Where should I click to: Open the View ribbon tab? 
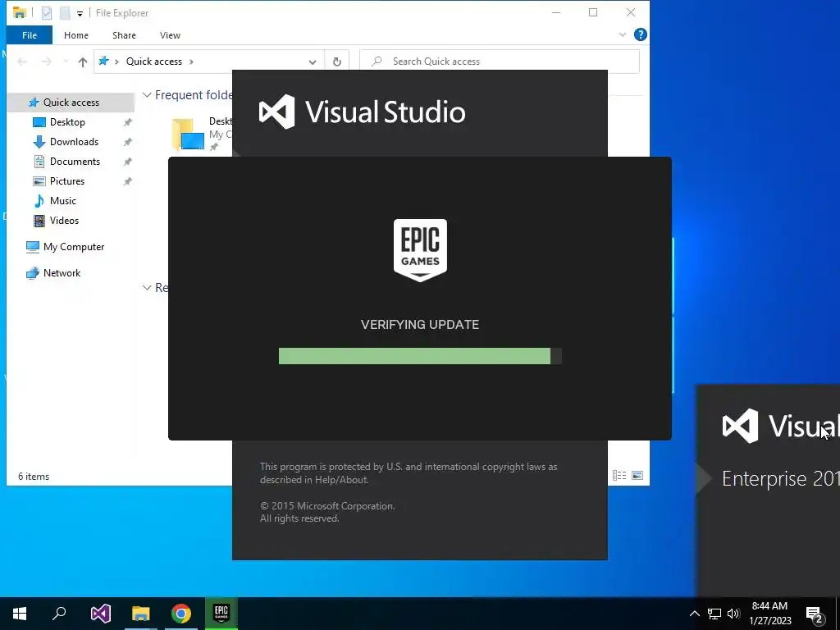coord(170,35)
